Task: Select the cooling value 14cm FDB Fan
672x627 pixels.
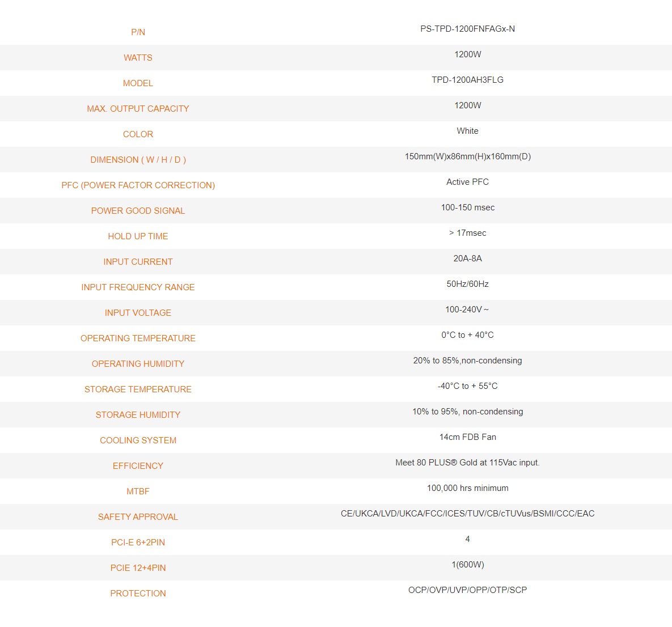Action: click(468, 437)
